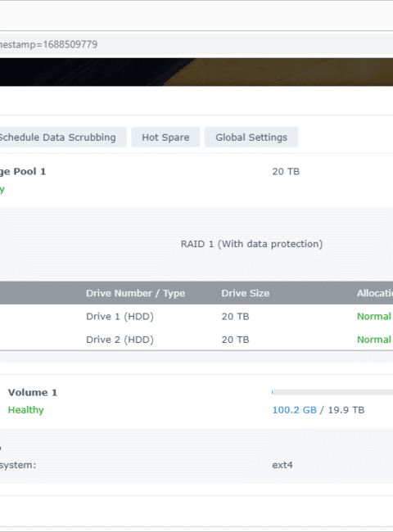Click the Volume 1 usage progress bar
The height and width of the screenshot is (532, 393).
pos(332,392)
